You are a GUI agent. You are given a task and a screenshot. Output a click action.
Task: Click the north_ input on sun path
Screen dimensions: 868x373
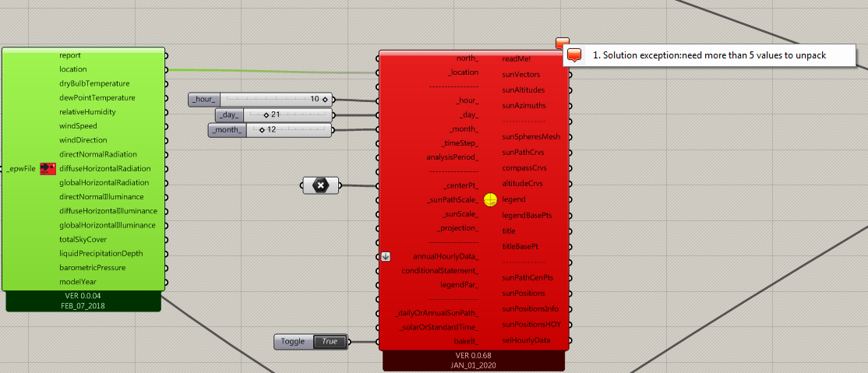468,58
